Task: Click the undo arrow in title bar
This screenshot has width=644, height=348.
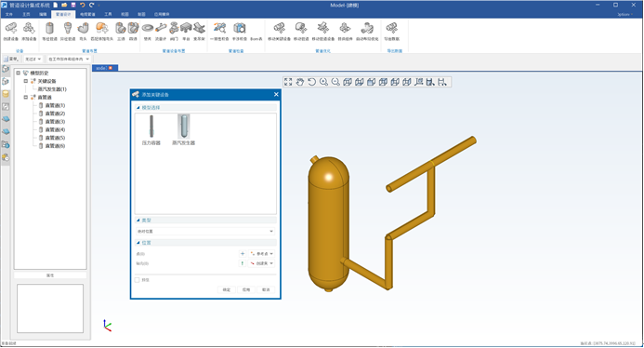Action: [82, 5]
